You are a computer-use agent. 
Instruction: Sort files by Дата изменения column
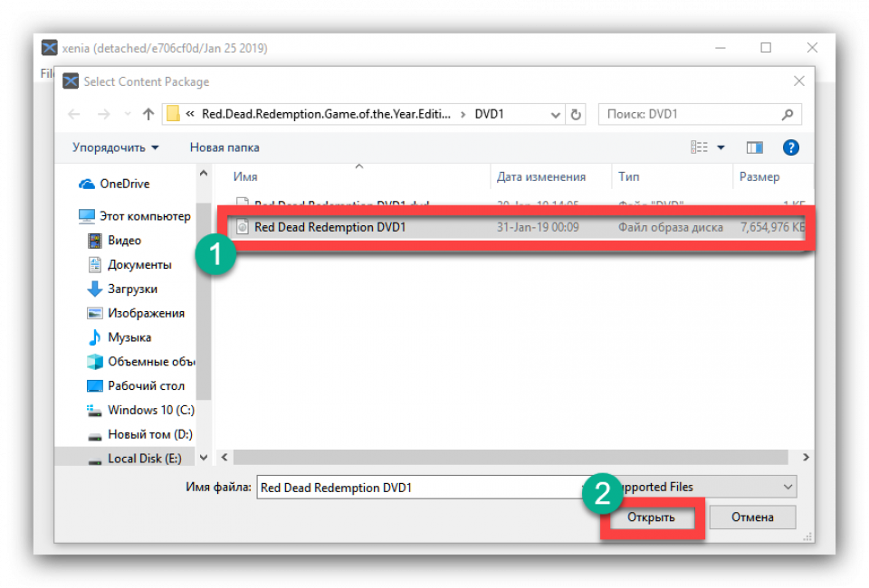[x=541, y=176]
